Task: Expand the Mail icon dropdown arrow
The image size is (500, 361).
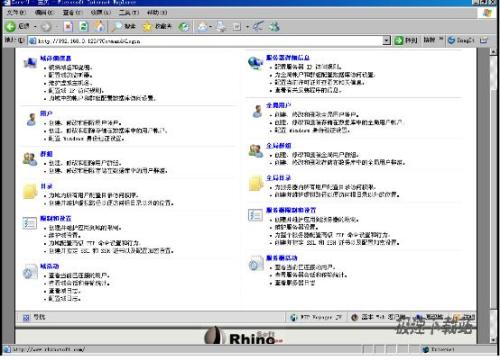Action: 211,27
